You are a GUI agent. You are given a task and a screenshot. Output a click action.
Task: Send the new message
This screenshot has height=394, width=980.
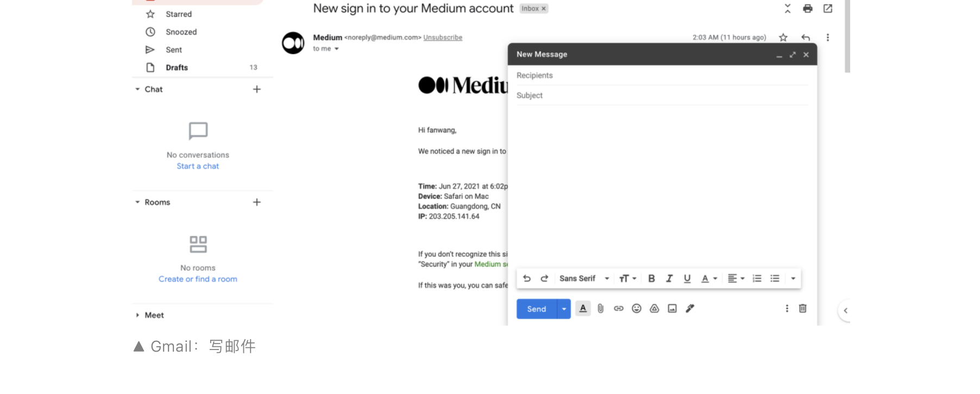tap(536, 309)
